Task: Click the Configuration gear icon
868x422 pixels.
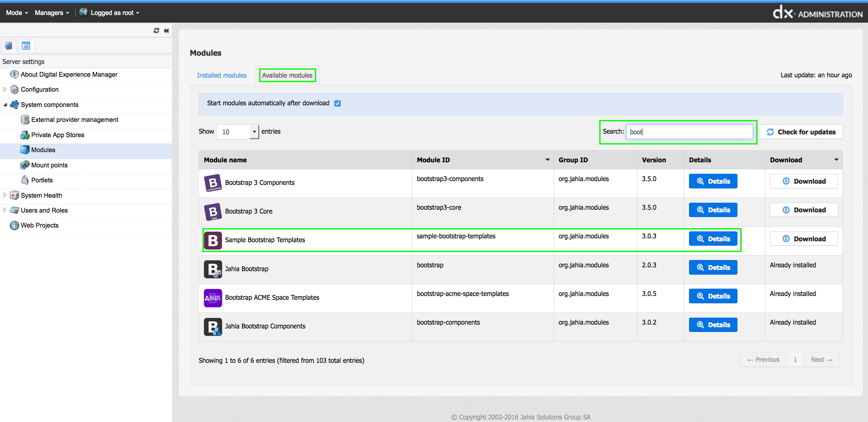Action: tap(14, 89)
